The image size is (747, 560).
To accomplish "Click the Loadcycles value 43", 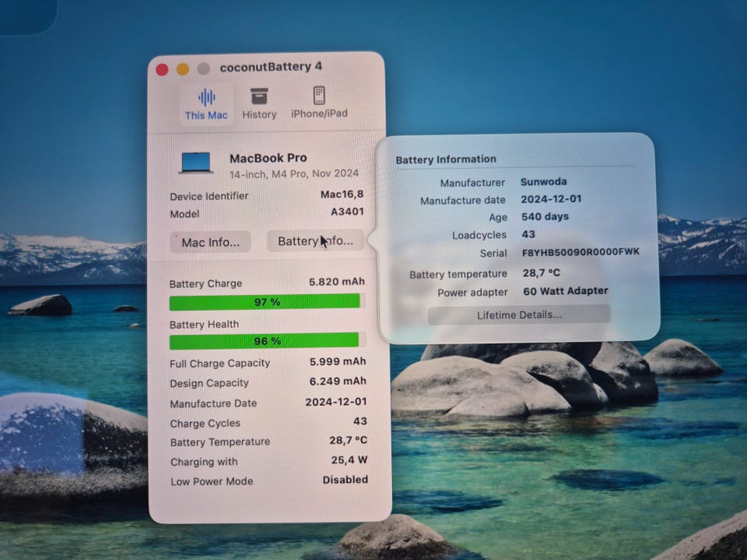I will (528, 234).
